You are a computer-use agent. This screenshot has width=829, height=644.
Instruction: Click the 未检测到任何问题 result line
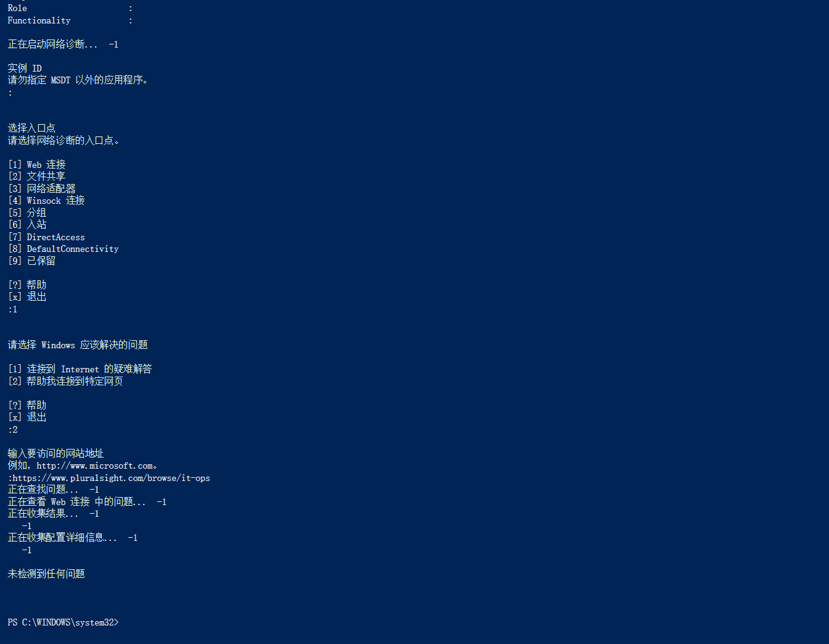pos(46,574)
